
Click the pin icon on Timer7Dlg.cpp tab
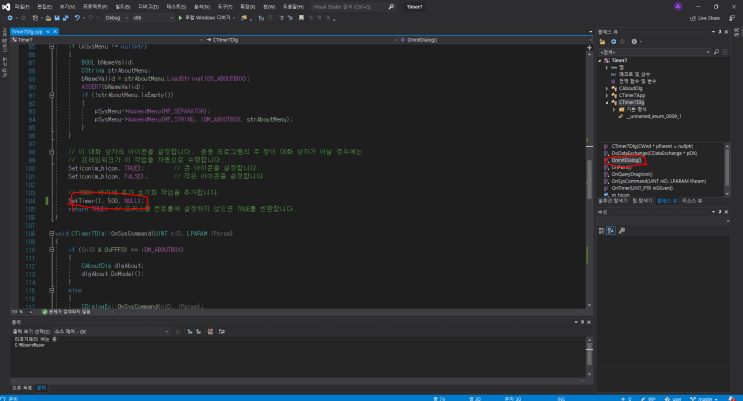click(48, 32)
